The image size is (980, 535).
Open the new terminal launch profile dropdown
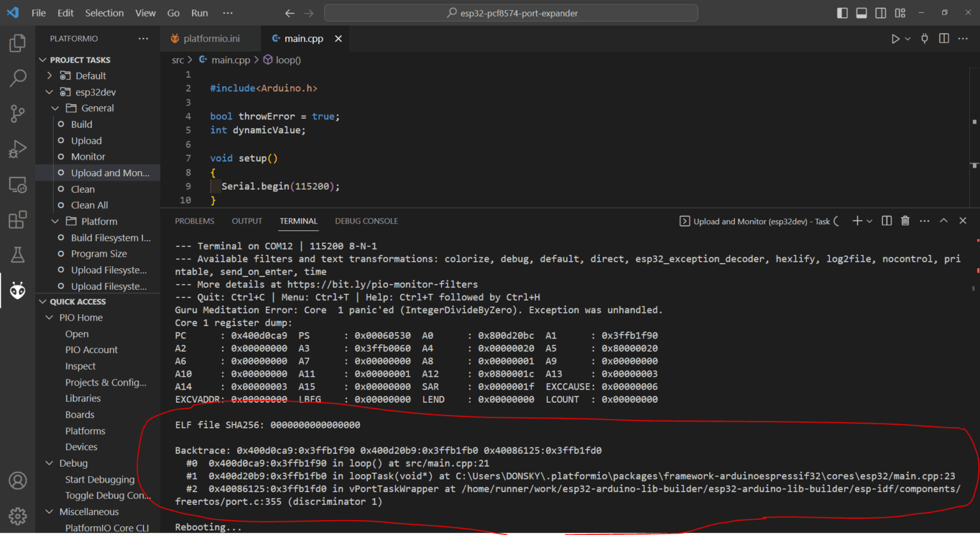(870, 222)
